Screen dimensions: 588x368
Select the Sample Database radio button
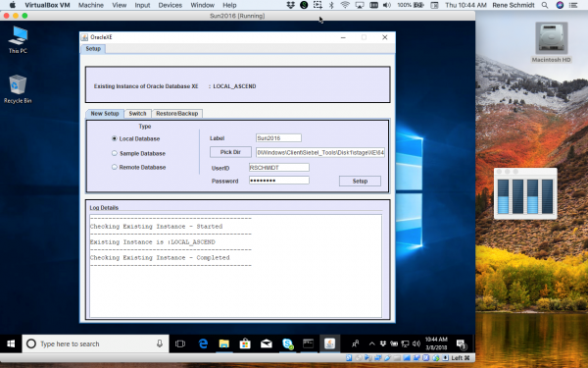coord(115,153)
